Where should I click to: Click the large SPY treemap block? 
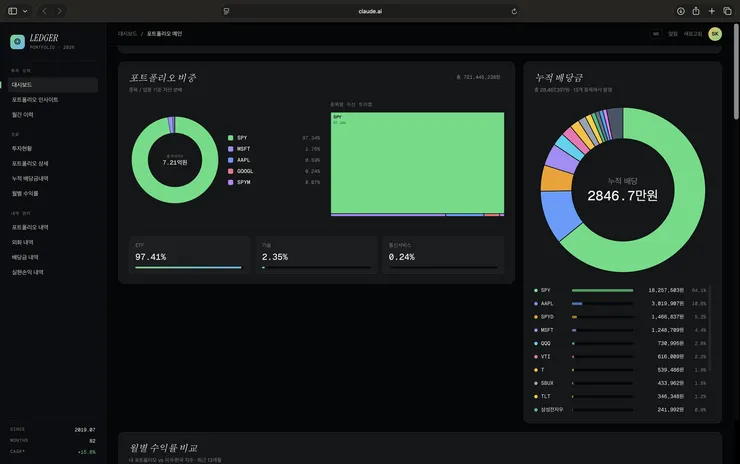[417, 163]
